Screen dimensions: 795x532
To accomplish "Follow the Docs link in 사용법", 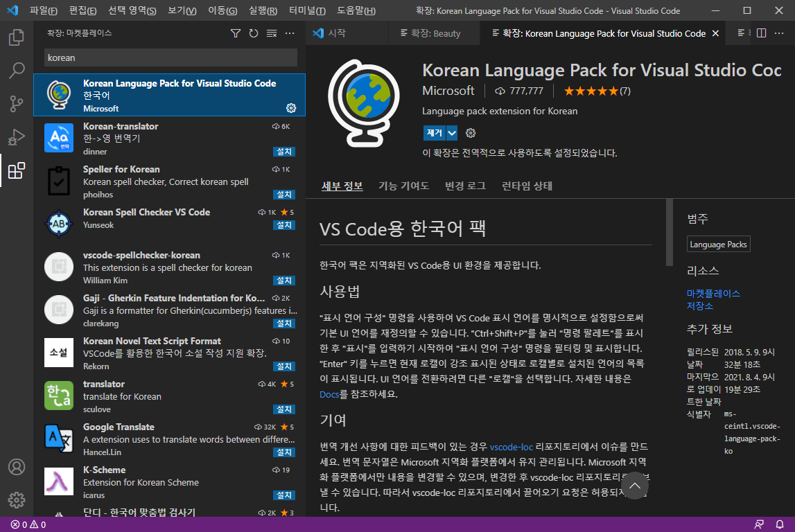I will point(329,394).
